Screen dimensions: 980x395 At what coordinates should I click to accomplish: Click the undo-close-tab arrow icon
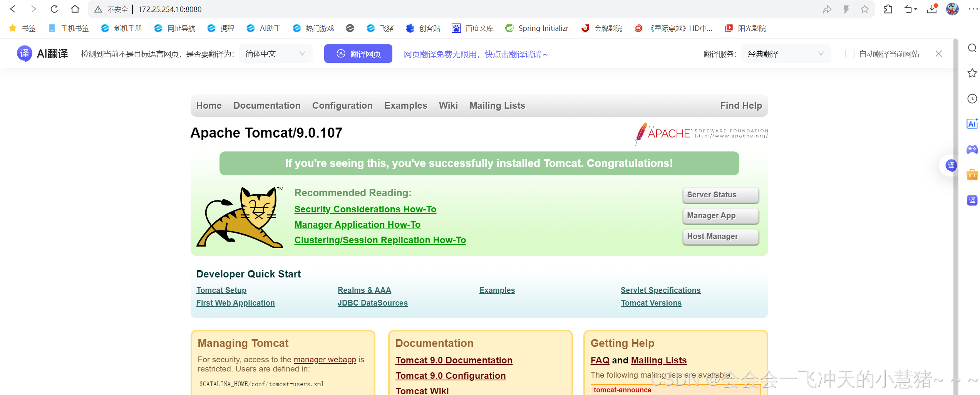[908, 9]
